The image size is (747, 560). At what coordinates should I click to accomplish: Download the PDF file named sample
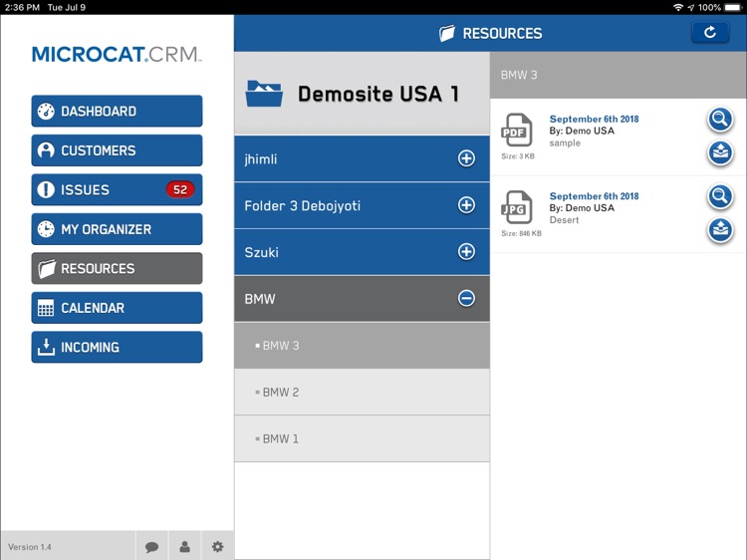click(x=720, y=153)
